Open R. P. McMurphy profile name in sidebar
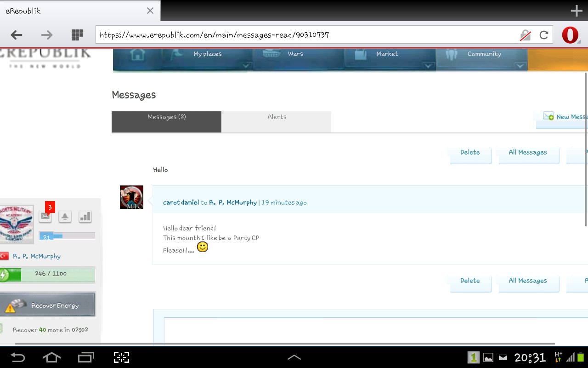The width and height of the screenshot is (588, 368). click(37, 256)
